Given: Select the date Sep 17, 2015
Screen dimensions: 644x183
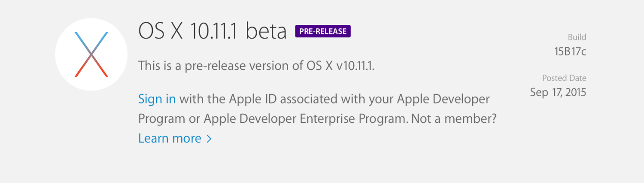Looking at the screenshot, I should [558, 92].
